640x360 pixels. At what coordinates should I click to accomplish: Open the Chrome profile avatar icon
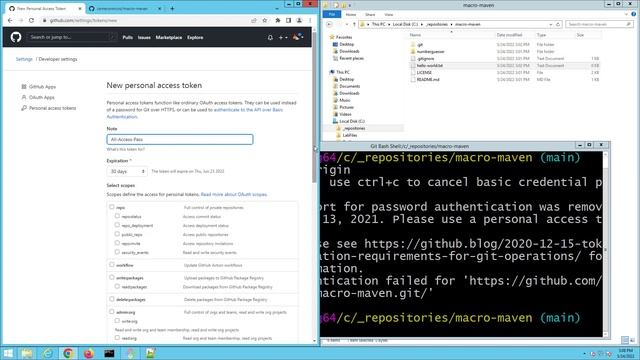coord(299,20)
